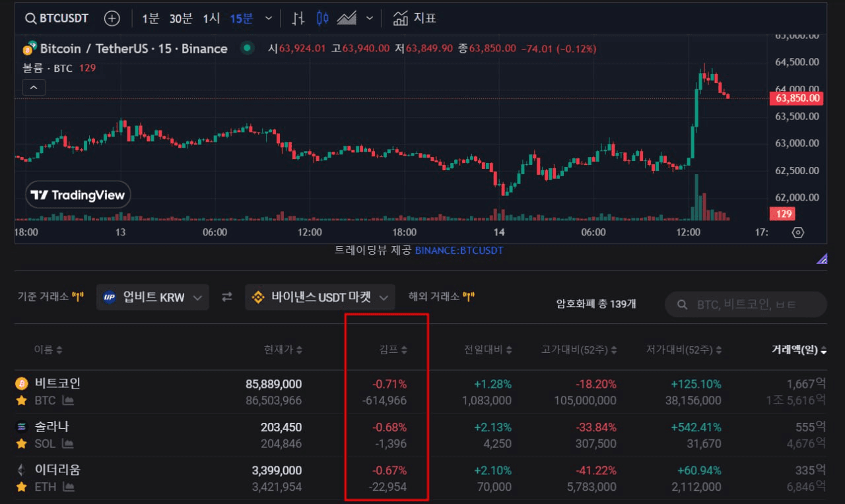Toggle the BTC favorite star

22,400
